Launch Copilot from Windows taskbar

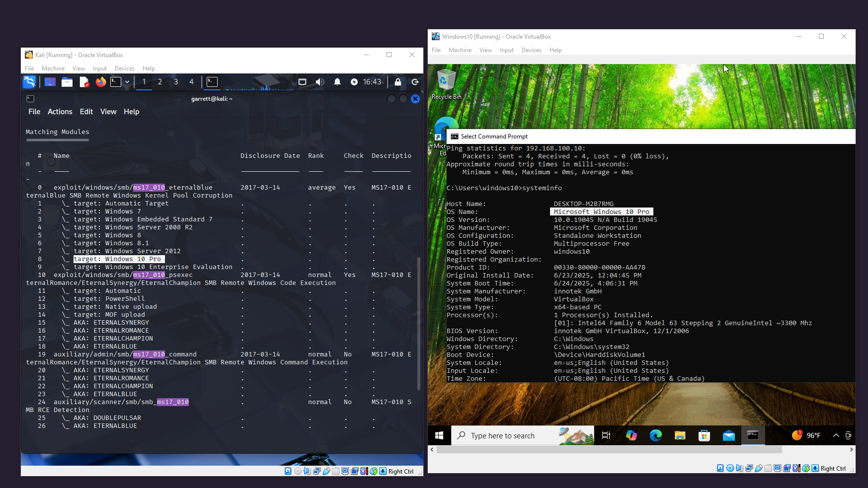(x=631, y=435)
